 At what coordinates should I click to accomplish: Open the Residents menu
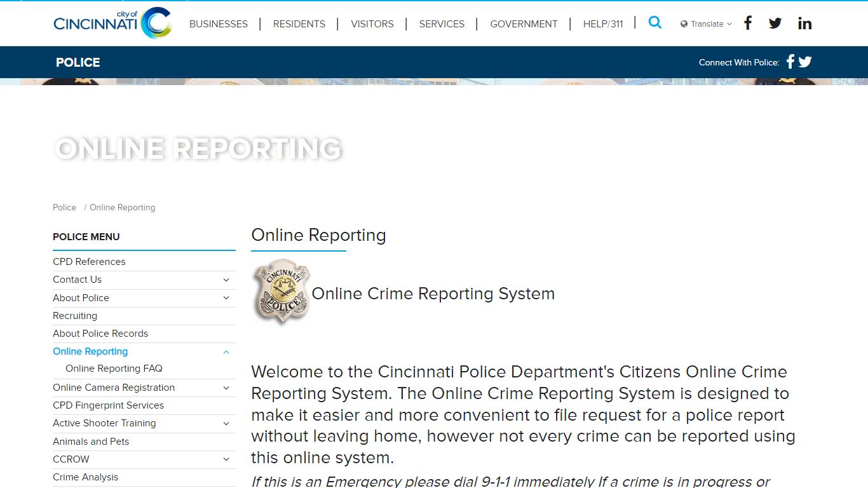299,24
